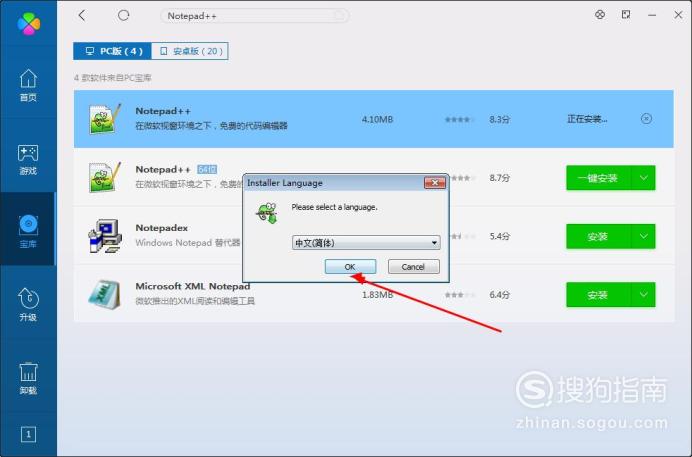Click 一键安装 for Notepad++ 64位
692x457 pixels.
click(598, 178)
